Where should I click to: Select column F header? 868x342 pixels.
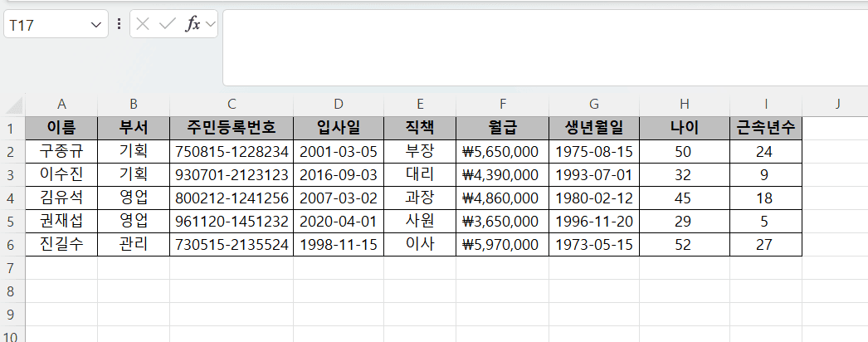(502, 104)
